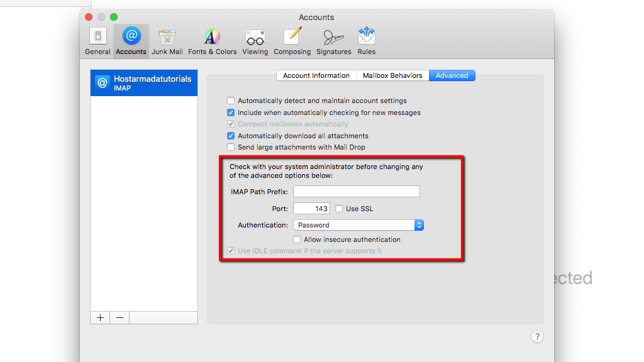
Task: Enable the Use SSL checkbox
Action: tap(339, 209)
